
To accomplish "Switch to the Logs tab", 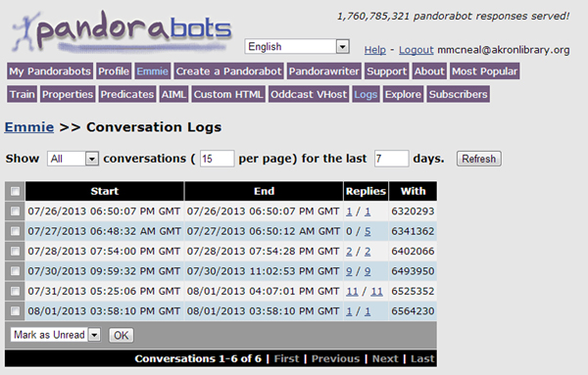I will [366, 94].
